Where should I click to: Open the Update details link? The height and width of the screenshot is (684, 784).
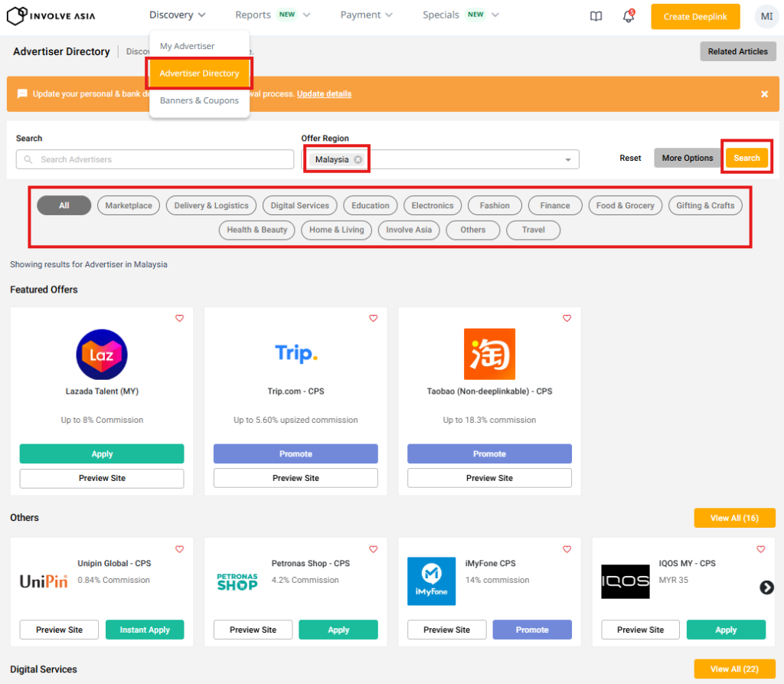324,94
